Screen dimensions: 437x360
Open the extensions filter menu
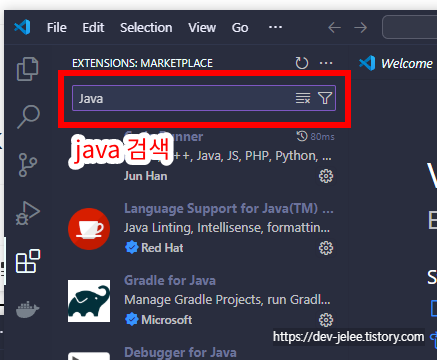325,98
